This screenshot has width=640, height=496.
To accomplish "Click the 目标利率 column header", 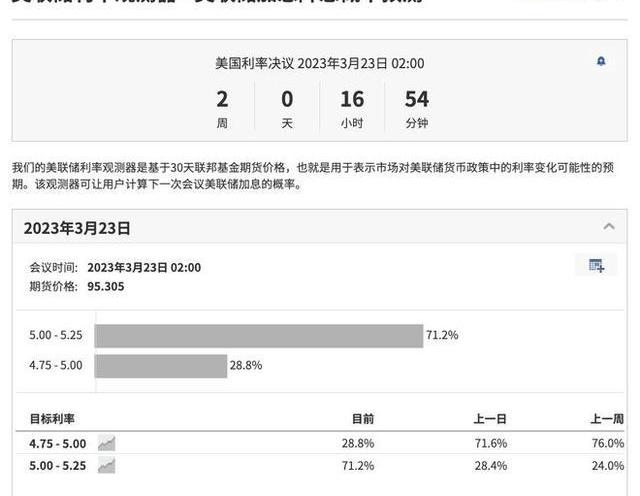I will coord(52,418).
